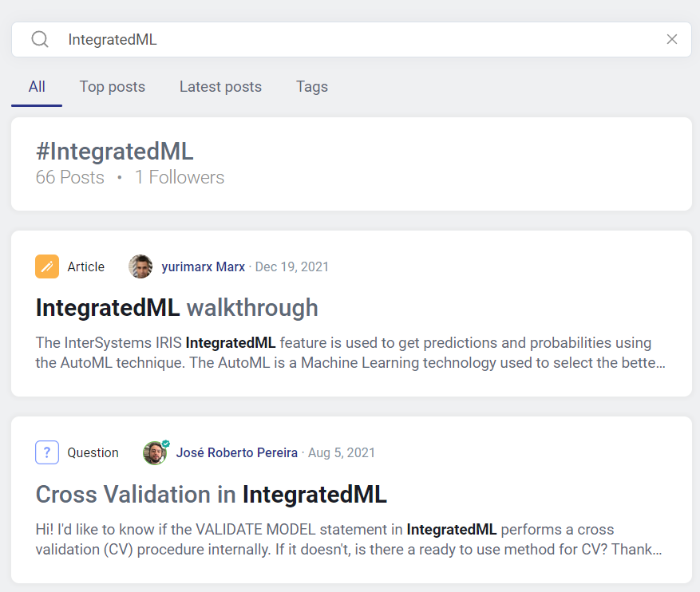700x592 pixels.
Task: Open the IntegratedML walkthrough article title
Action: 176,308
